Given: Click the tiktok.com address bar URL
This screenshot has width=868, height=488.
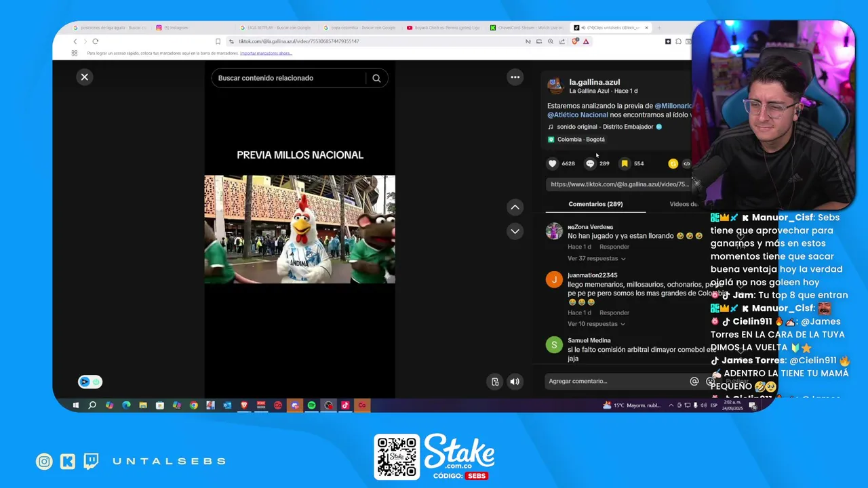Looking at the screenshot, I should (x=299, y=41).
